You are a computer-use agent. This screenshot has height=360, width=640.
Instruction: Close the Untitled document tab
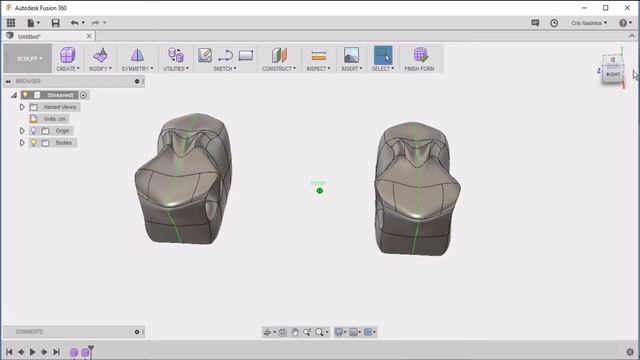(89, 36)
